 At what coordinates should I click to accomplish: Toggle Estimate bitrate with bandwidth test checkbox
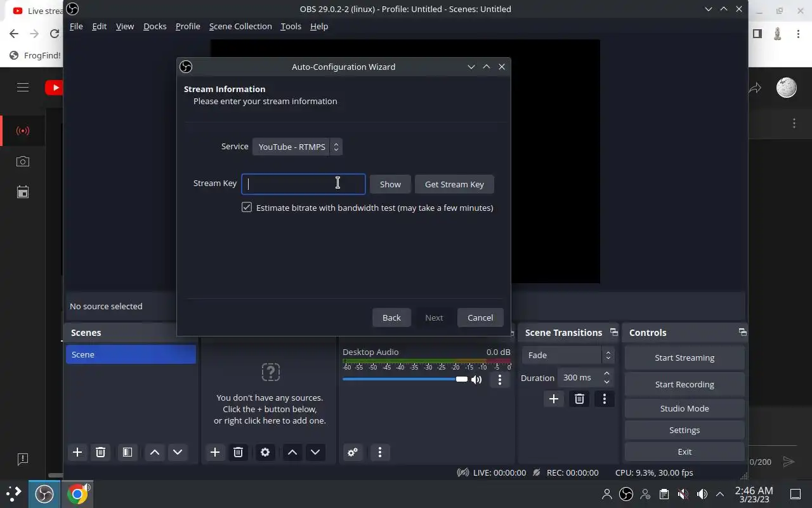247,207
